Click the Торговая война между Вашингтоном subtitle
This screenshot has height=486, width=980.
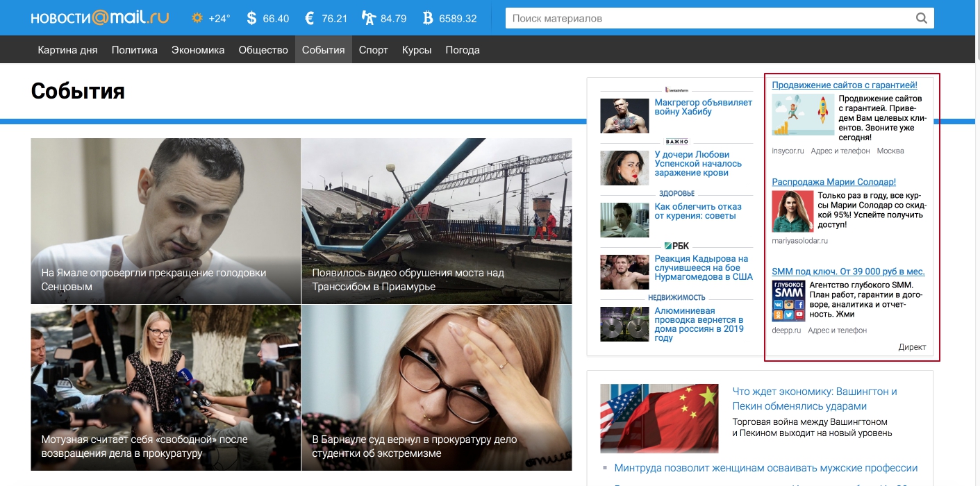[812, 428]
